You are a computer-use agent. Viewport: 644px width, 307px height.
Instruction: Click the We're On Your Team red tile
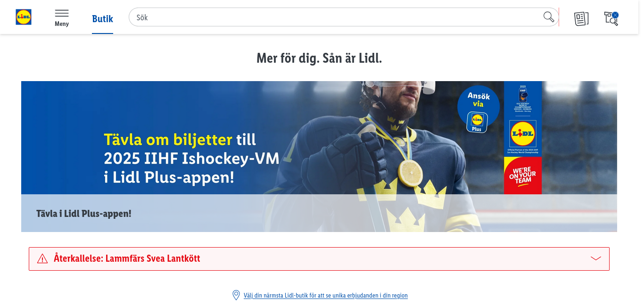(523, 175)
